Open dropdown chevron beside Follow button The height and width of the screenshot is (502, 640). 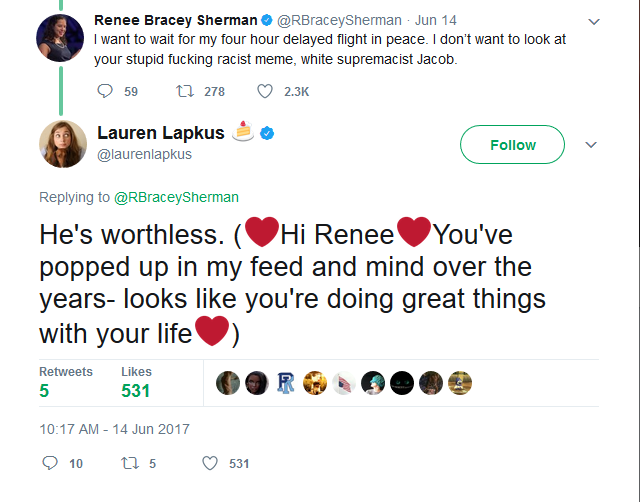coord(591,144)
